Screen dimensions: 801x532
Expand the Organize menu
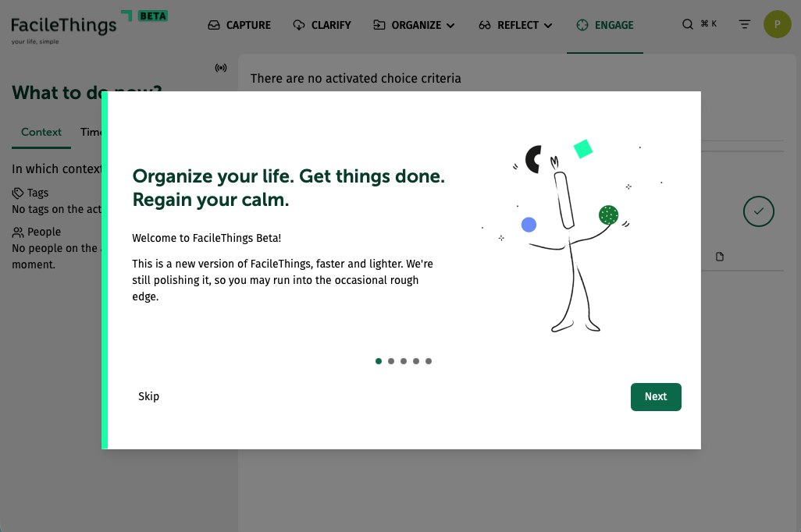(414, 25)
